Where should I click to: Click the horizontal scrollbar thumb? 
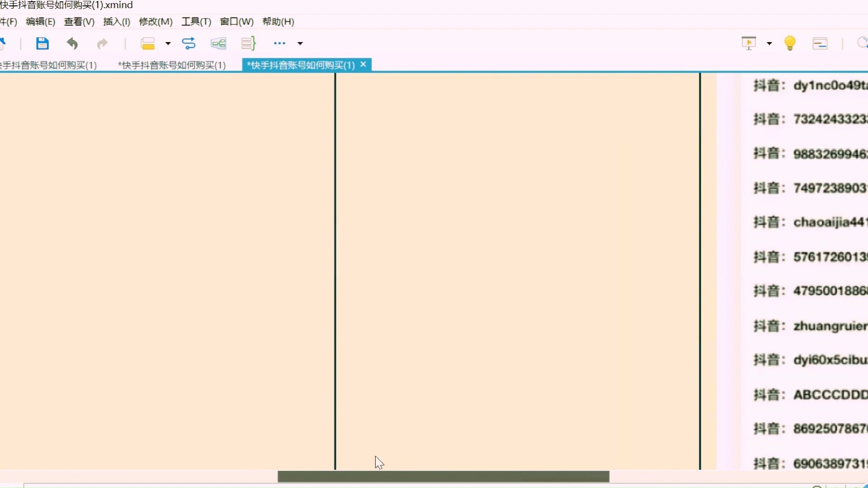pyautogui.click(x=443, y=477)
